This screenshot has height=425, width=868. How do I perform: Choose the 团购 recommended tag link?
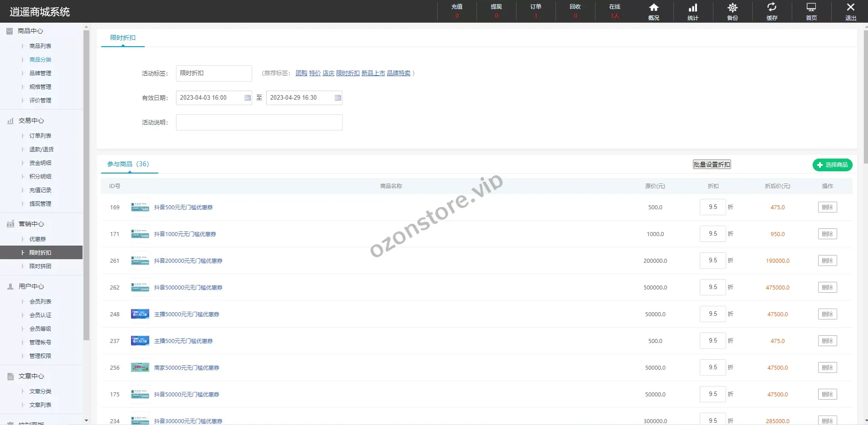pos(301,73)
